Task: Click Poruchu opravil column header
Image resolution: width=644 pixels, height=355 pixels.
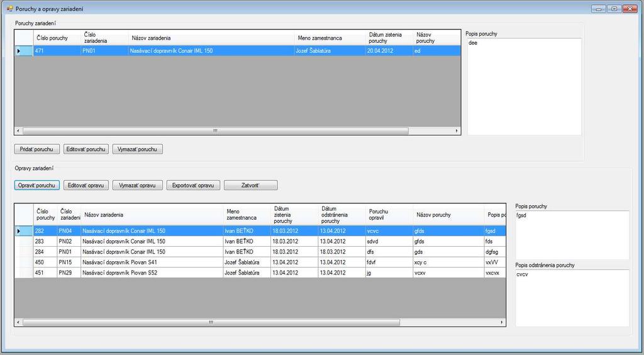Action: pyautogui.click(x=389, y=215)
